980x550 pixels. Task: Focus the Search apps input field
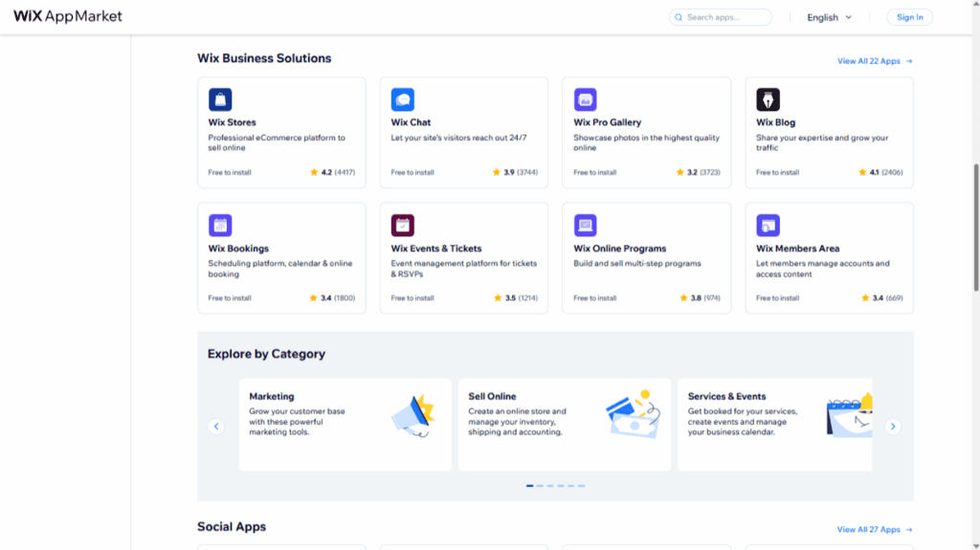pos(720,17)
